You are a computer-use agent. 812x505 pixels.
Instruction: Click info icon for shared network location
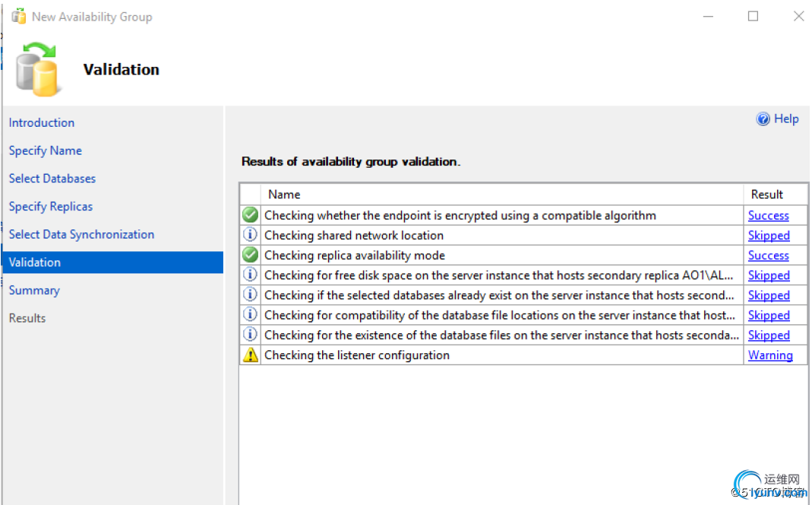(250, 235)
